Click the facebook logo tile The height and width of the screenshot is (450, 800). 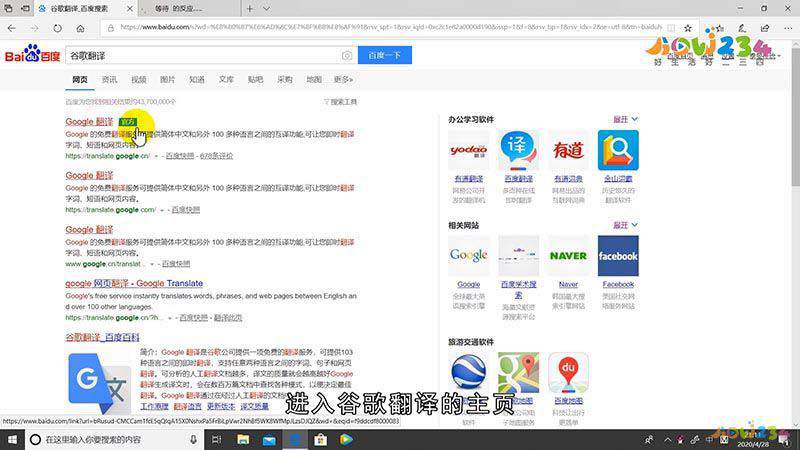click(618, 256)
